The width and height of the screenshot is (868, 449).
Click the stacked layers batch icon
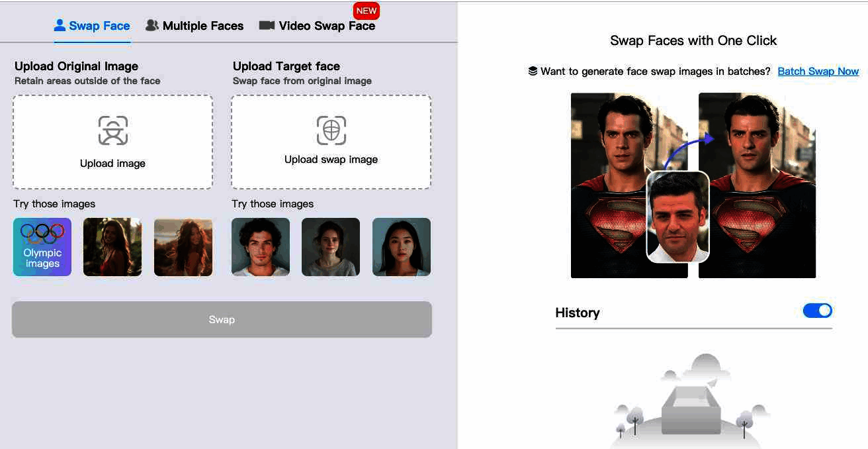click(x=533, y=72)
